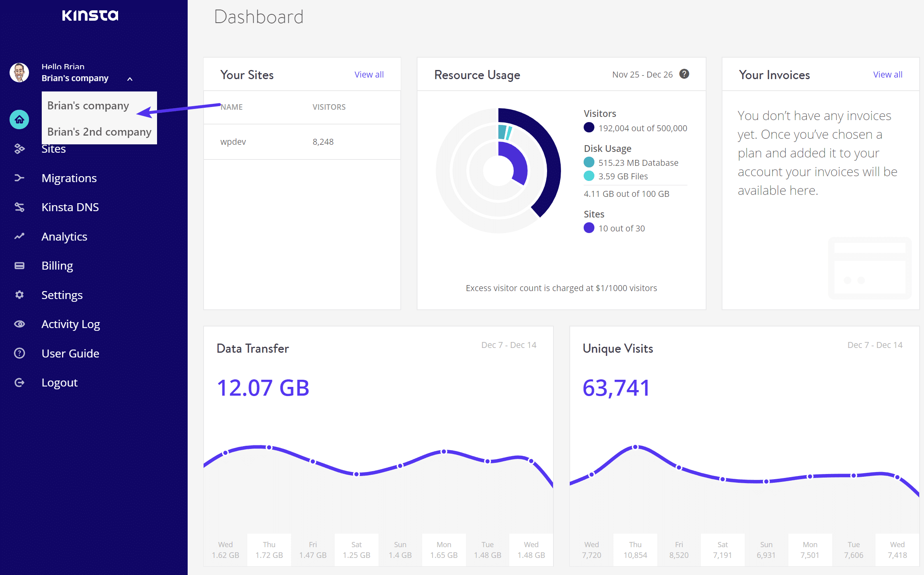Select Brian's company from dropdown
The width and height of the screenshot is (924, 575).
88,106
